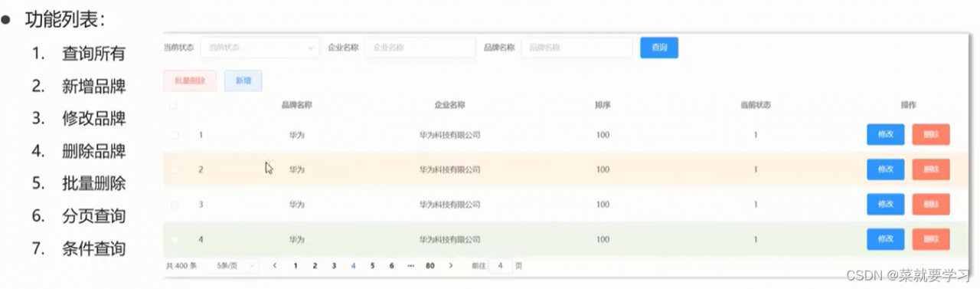Click the 企业名称 column header

click(x=449, y=105)
